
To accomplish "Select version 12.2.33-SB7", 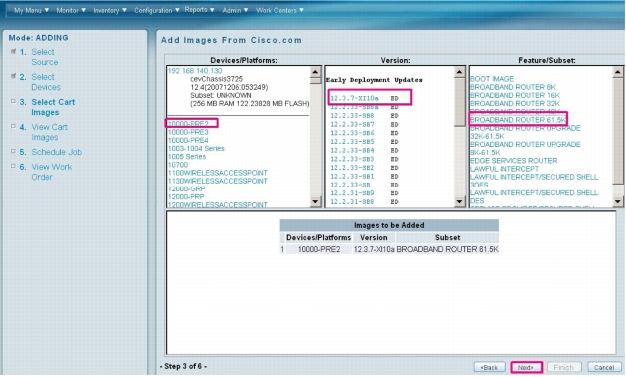I will coord(352,125).
